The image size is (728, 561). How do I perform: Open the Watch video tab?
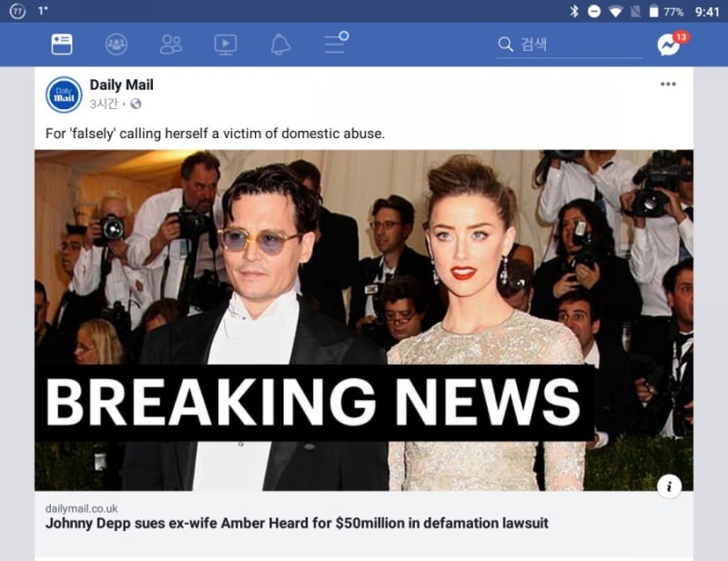coord(225,45)
